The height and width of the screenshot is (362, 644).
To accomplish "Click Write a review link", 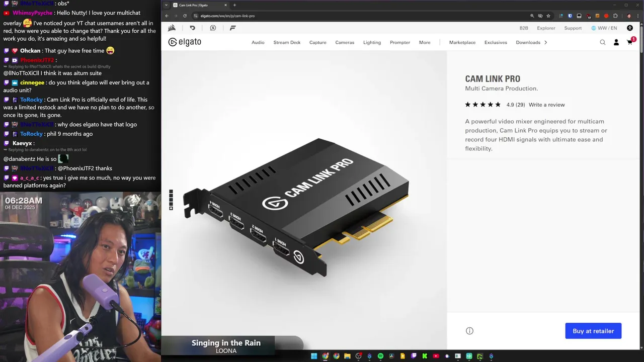I will tap(547, 105).
